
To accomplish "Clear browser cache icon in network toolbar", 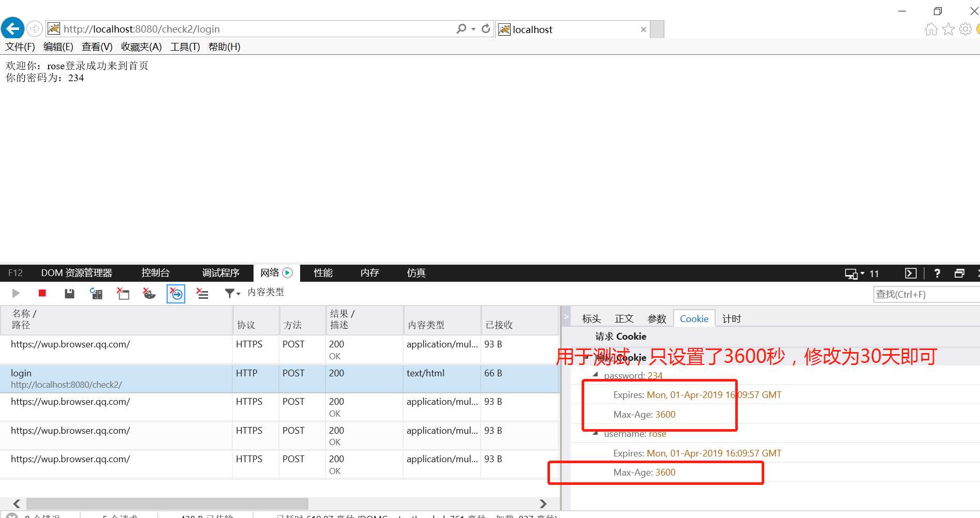I will click(x=123, y=294).
